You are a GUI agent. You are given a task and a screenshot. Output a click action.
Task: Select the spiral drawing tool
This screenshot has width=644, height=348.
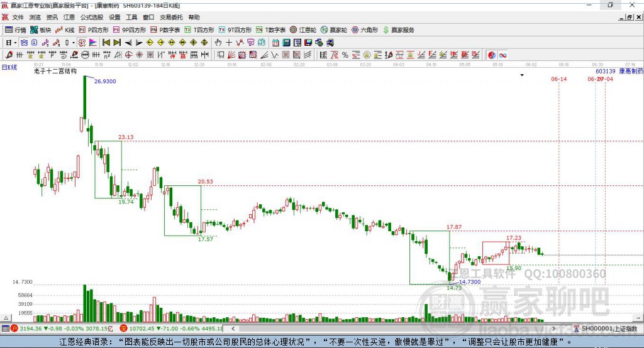click(64, 55)
